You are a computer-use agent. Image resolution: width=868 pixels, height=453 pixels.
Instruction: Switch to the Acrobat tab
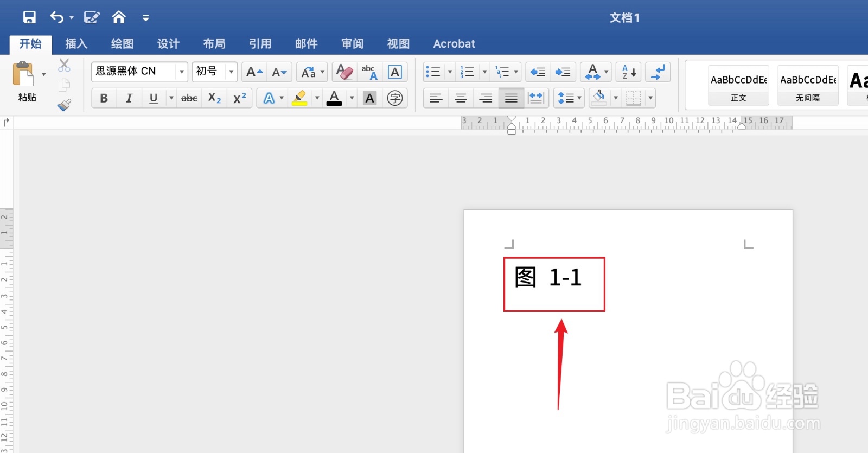(454, 43)
